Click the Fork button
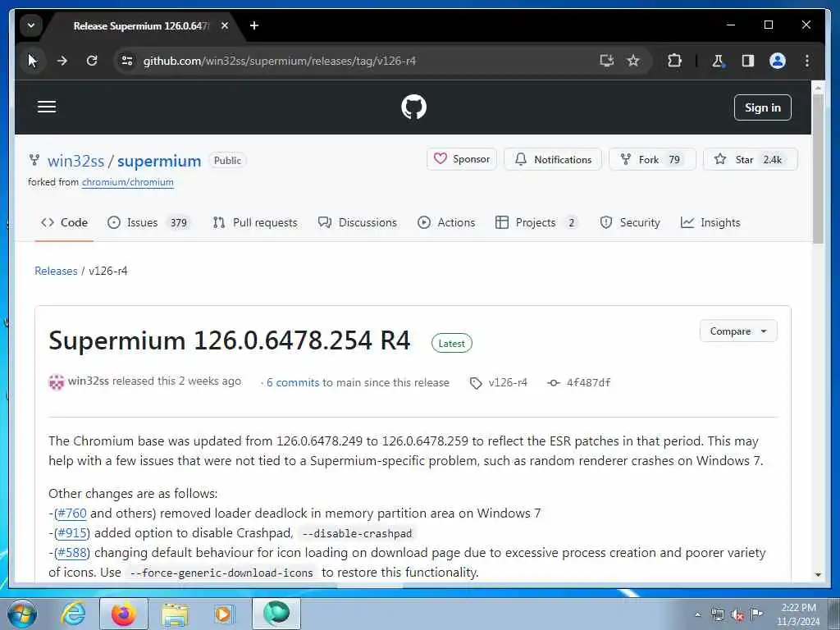 coord(652,159)
